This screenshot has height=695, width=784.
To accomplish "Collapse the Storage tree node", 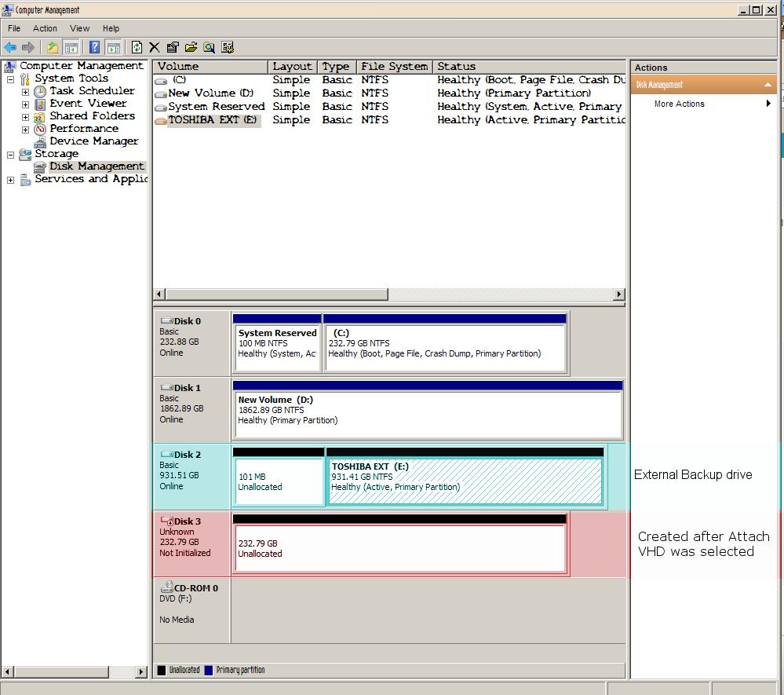I will 10,155.
